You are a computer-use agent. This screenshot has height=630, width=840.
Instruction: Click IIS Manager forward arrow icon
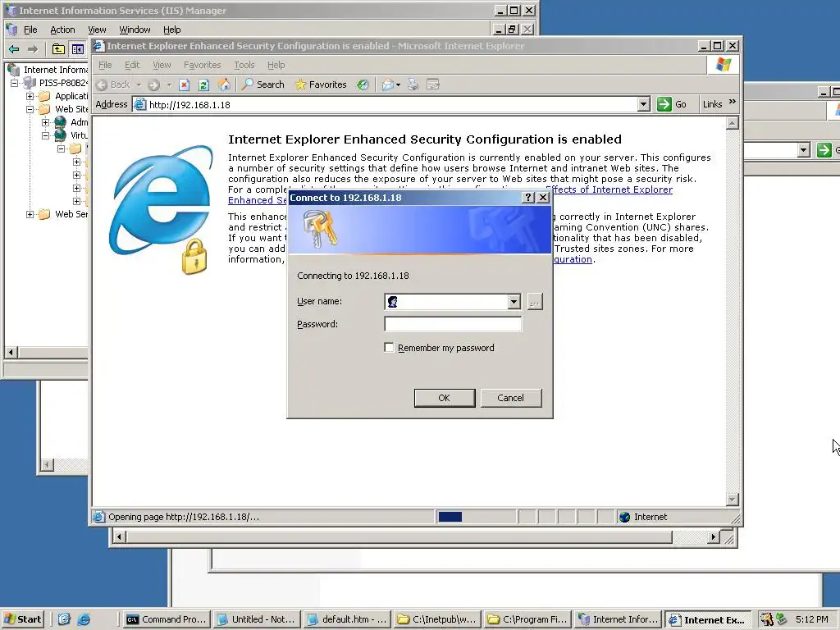coord(33,49)
